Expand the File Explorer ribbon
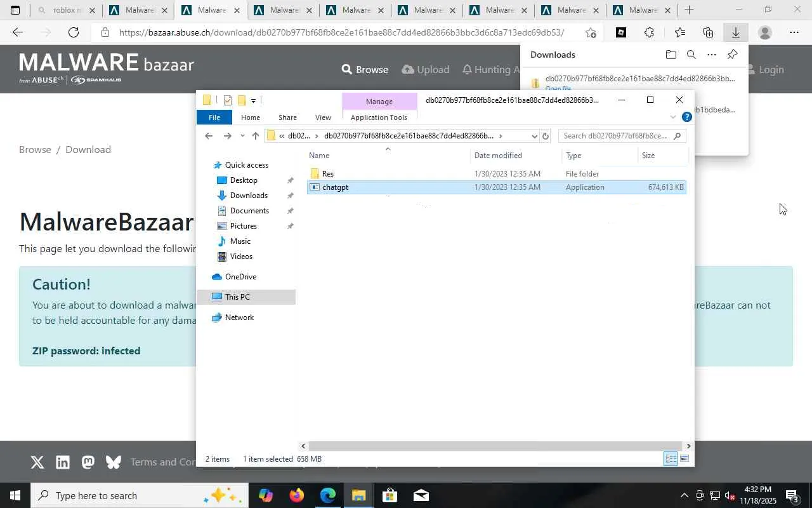The width and height of the screenshot is (812, 508). tap(673, 117)
